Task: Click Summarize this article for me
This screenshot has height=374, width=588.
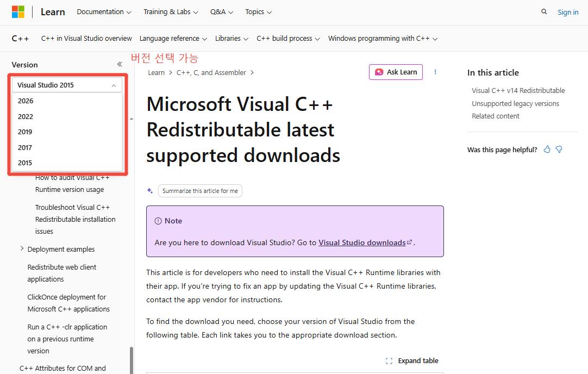Action: click(x=200, y=191)
